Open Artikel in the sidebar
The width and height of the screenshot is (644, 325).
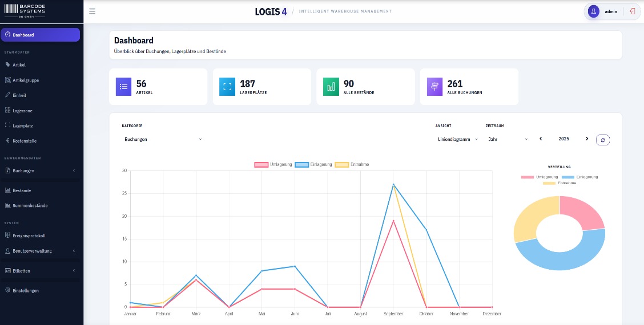tap(19, 65)
